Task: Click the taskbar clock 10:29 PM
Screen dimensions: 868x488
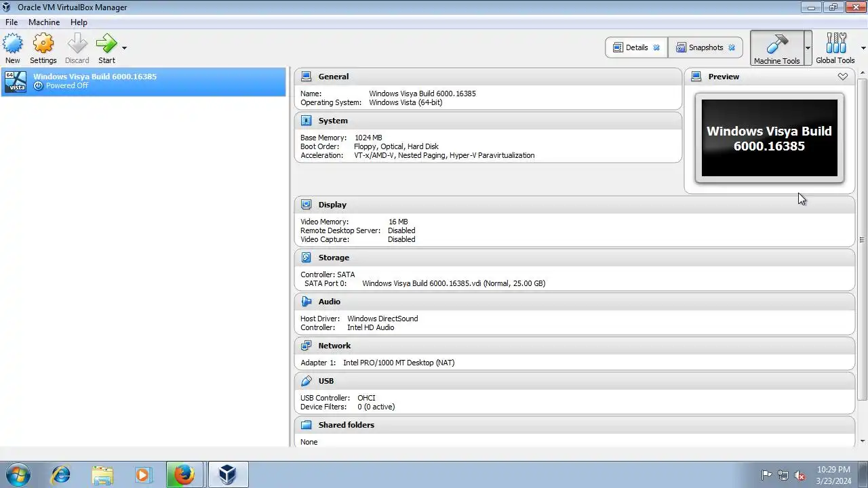Action: pyautogui.click(x=833, y=469)
